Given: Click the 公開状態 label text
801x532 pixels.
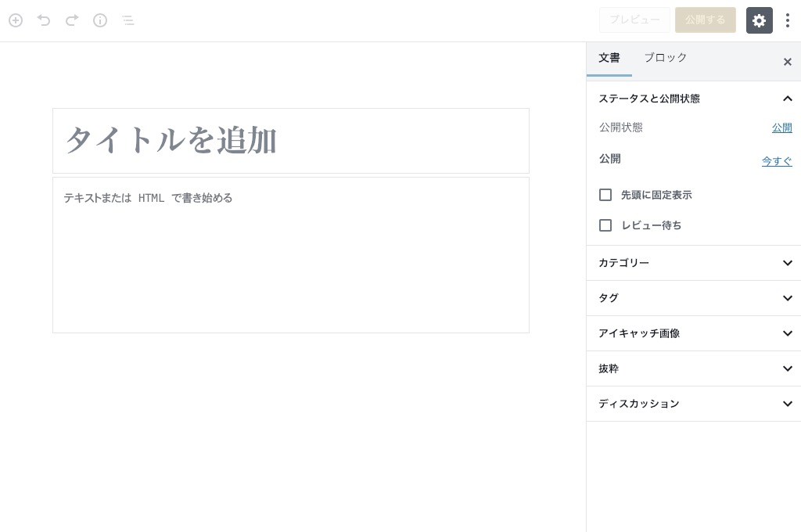Looking at the screenshot, I should (620, 128).
